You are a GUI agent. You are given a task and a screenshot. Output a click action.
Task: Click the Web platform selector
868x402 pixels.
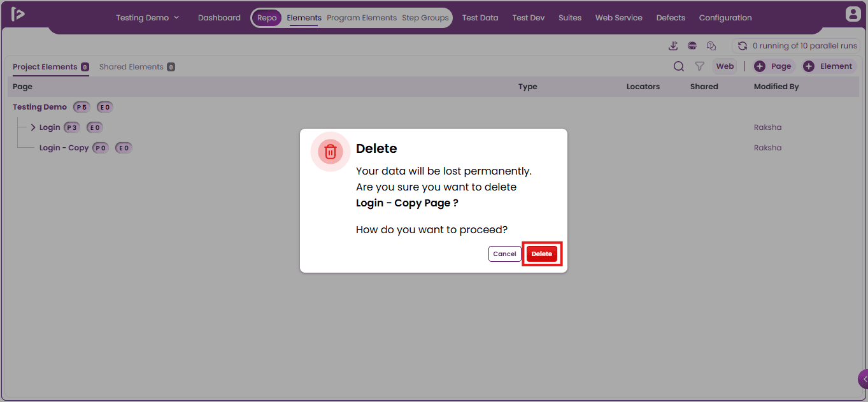(x=725, y=66)
